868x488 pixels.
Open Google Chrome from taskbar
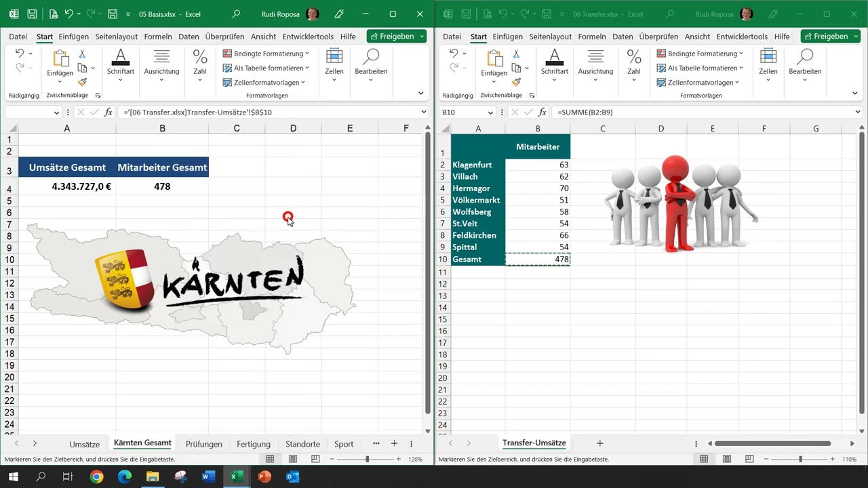[96, 477]
